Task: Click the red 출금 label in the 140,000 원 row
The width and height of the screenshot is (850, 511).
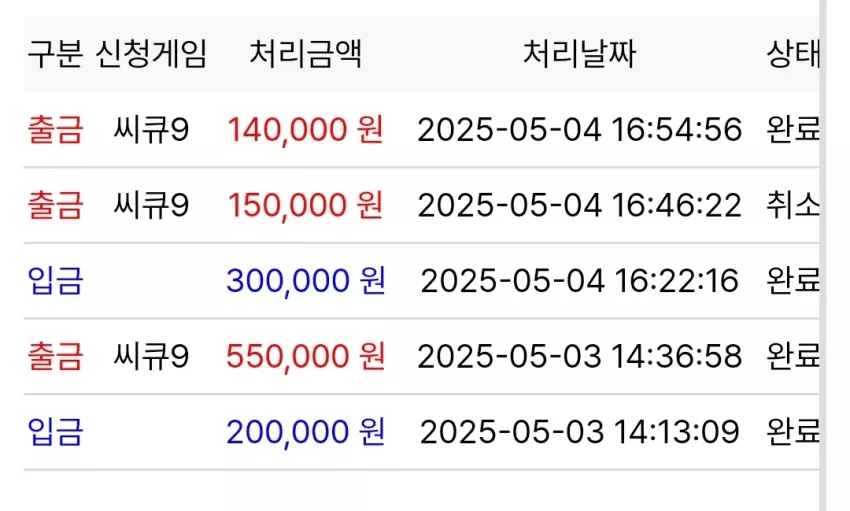Action: tap(55, 130)
